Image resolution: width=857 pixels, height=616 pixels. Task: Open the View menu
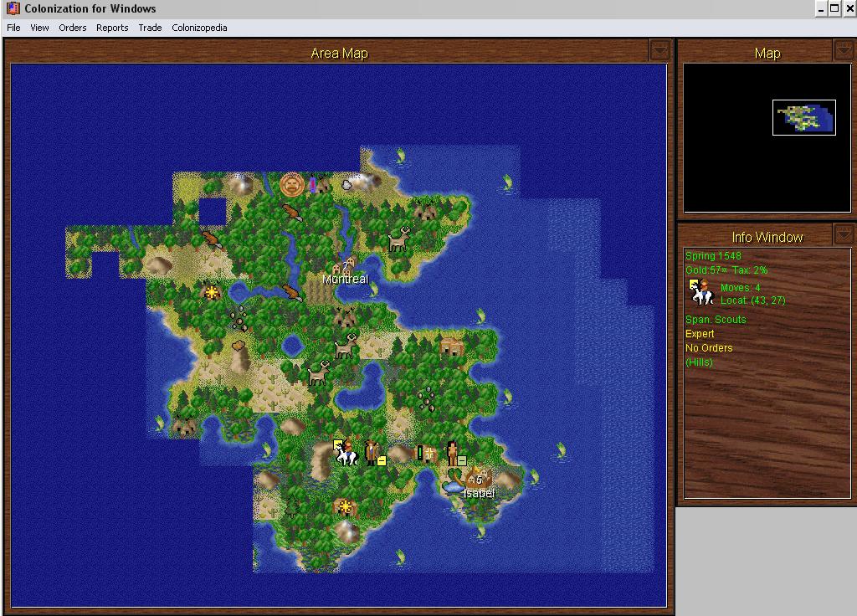point(39,28)
